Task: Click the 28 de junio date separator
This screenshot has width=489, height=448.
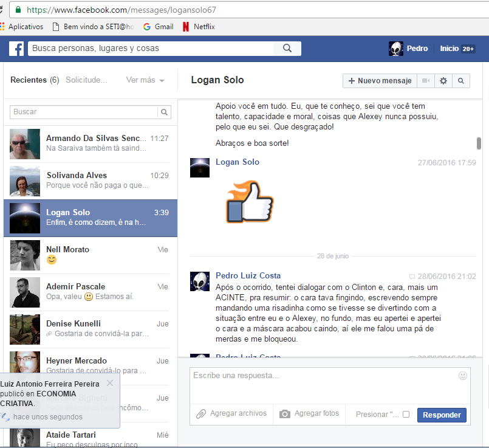Action: coord(333,256)
